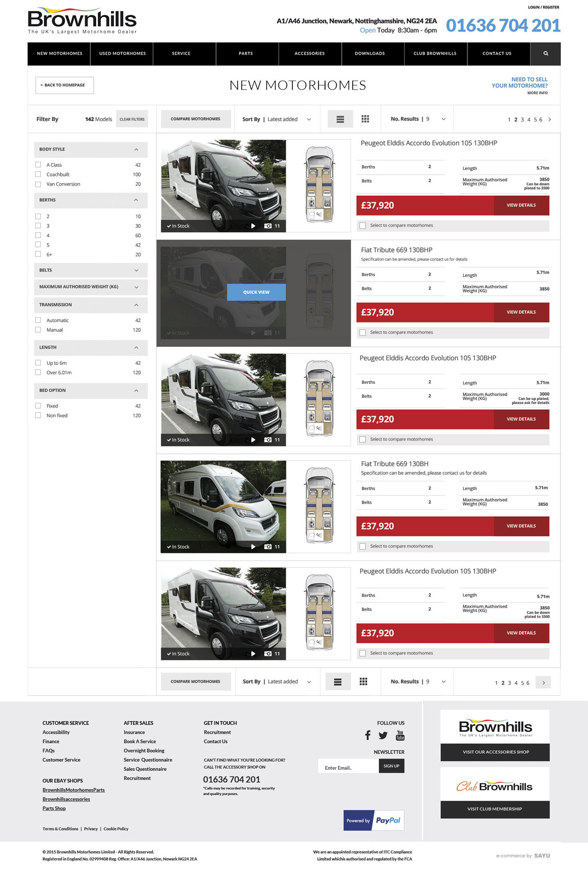This screenshot has height=869, width=588.
Task: Open Club Brownhills in the navigation menu
Action: (435, 54)
